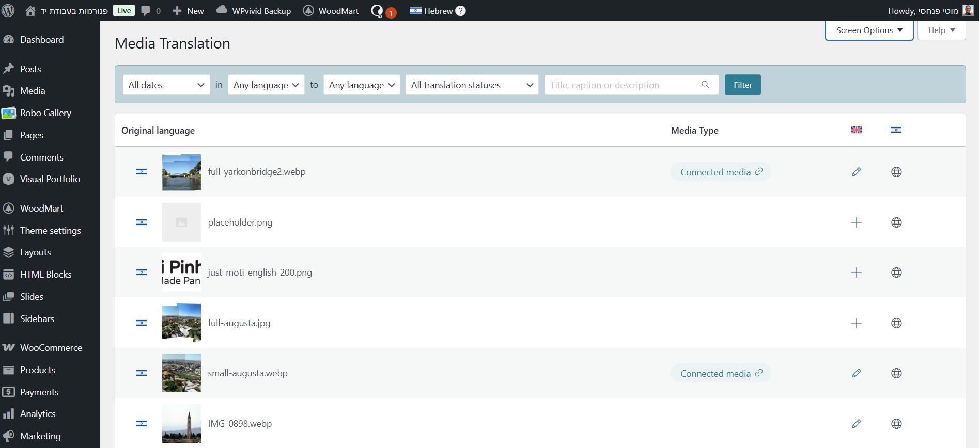Go to Robo Gallery in sidebar
Image resolution: width=980 pixels, height=448 pixels.
(x=45, y=113)
